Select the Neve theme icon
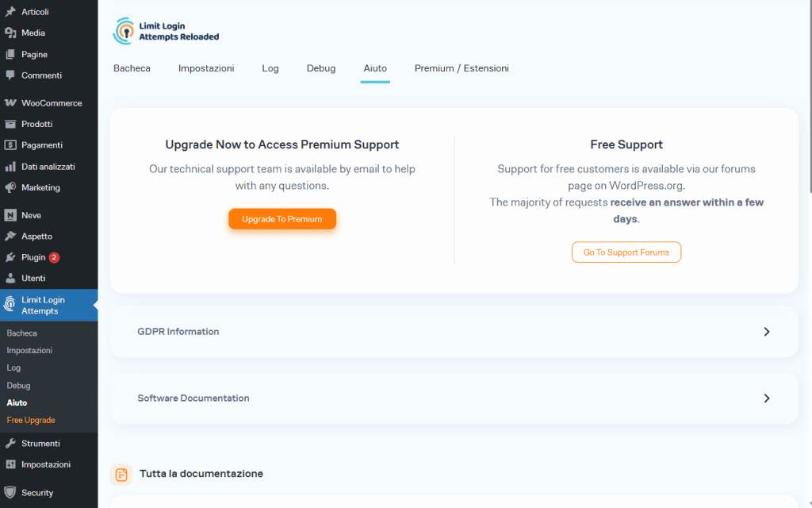812x508 pixels. [10, 215]
